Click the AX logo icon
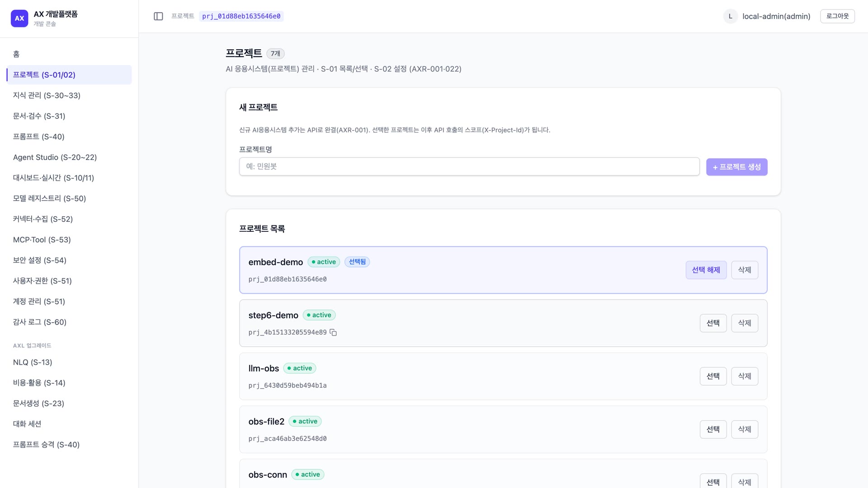 [19, 19]
